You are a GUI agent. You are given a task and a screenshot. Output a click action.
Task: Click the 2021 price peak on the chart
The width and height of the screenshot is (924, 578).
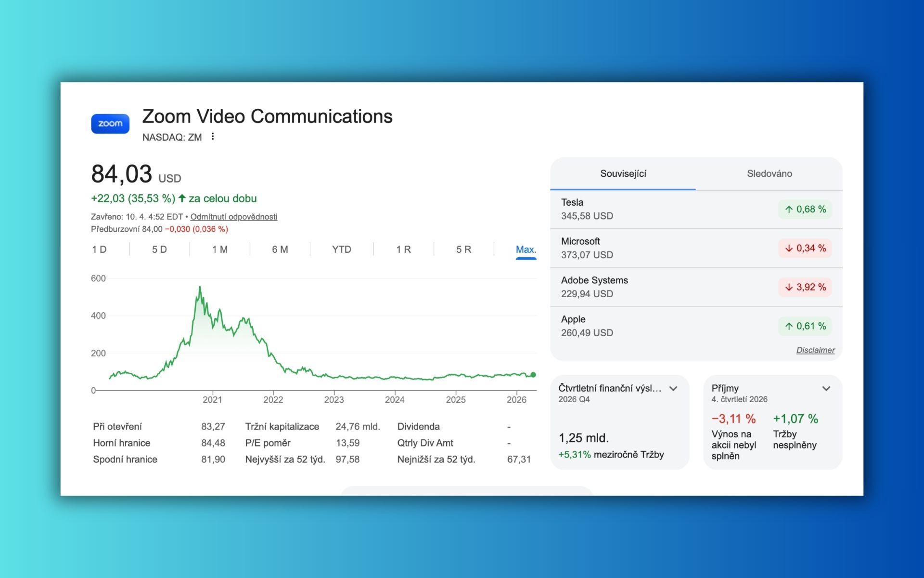click(200, 288)
